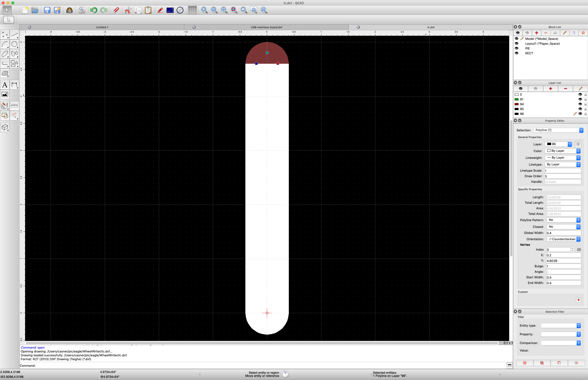Open the Print Preview icon
The image size is (588, 380).
(x=82, y=10)
